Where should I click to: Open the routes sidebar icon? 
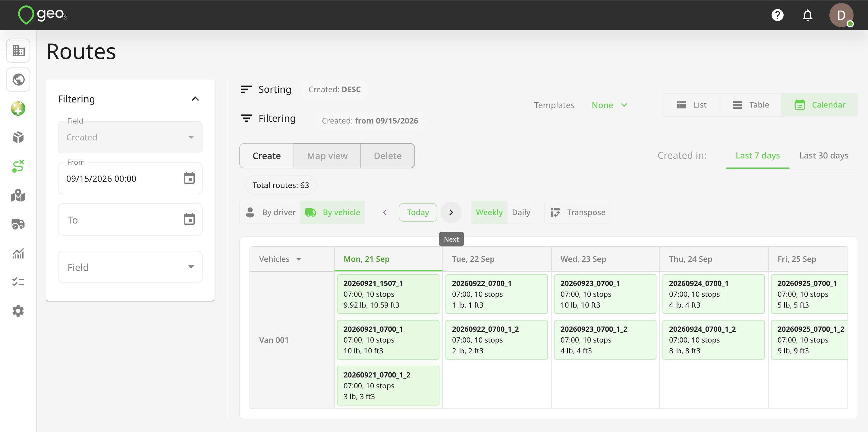tap(18, 166)
